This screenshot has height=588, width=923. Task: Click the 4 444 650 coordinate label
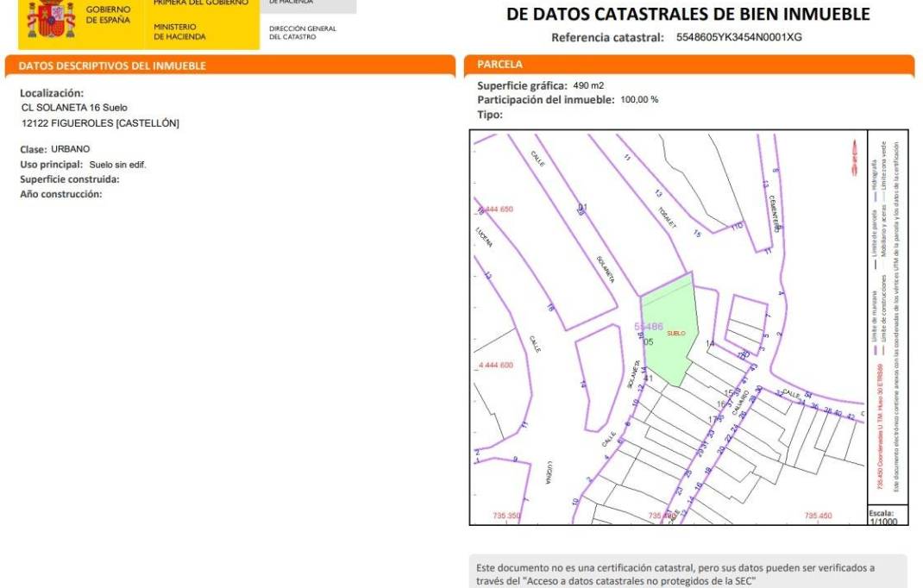[495, 210]
